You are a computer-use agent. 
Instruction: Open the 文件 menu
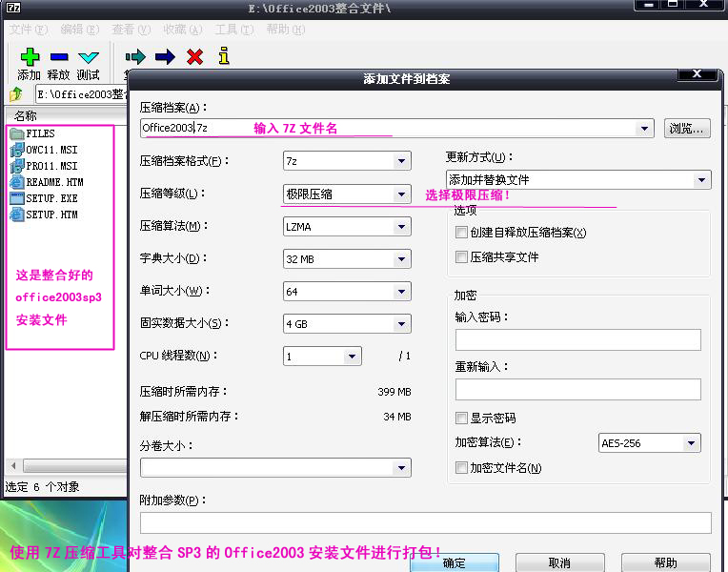coord(29,30)
